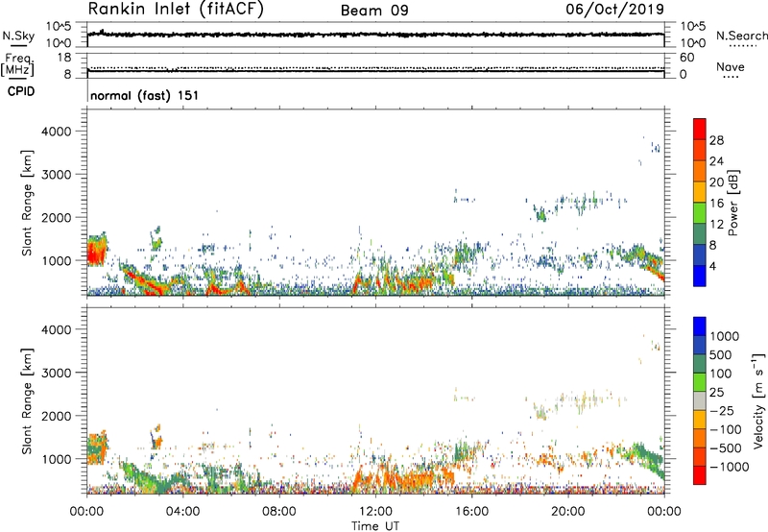The width and height of the screenshot is (768, 532).
Task: Click the 'Velocity [m s-1]' colorbar title
Action: click(758, 400)
